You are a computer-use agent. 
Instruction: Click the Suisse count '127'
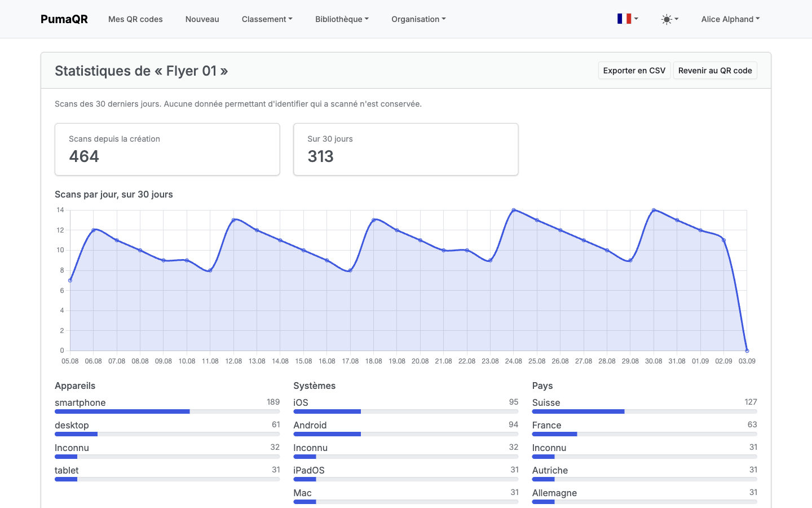[x=751, y=402]
